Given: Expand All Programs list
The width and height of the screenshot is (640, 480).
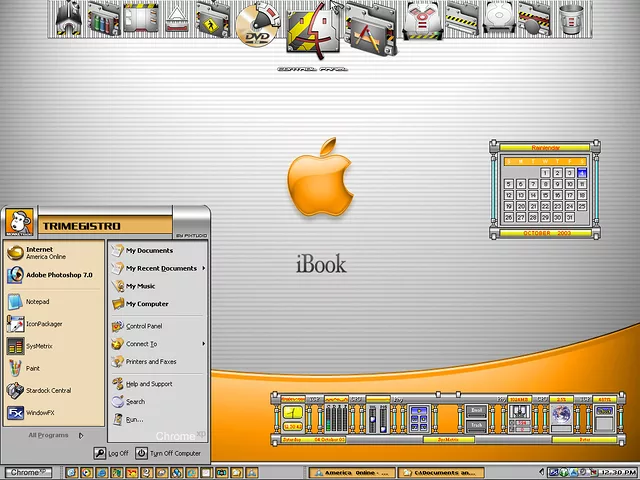Looking at the screenshot, I should [x=55, y=436].
